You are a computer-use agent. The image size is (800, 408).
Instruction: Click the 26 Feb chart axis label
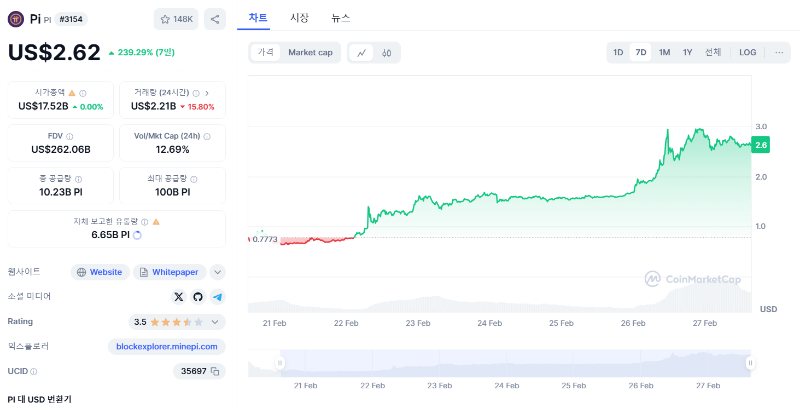[633, 323]
